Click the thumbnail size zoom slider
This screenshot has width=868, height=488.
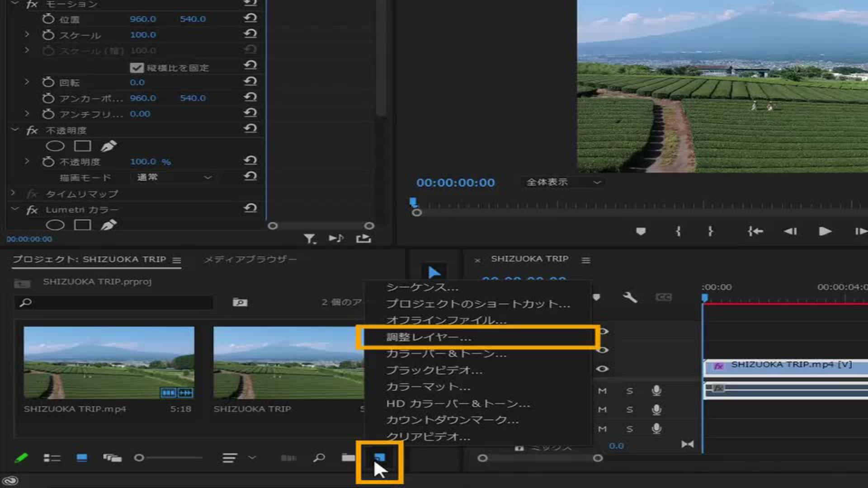139,458
